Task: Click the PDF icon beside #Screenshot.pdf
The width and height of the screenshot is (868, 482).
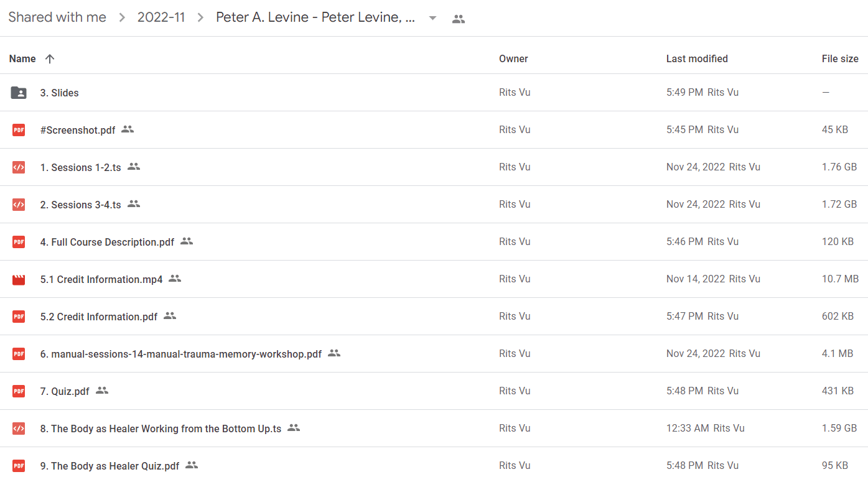Action: pos(19,130)
